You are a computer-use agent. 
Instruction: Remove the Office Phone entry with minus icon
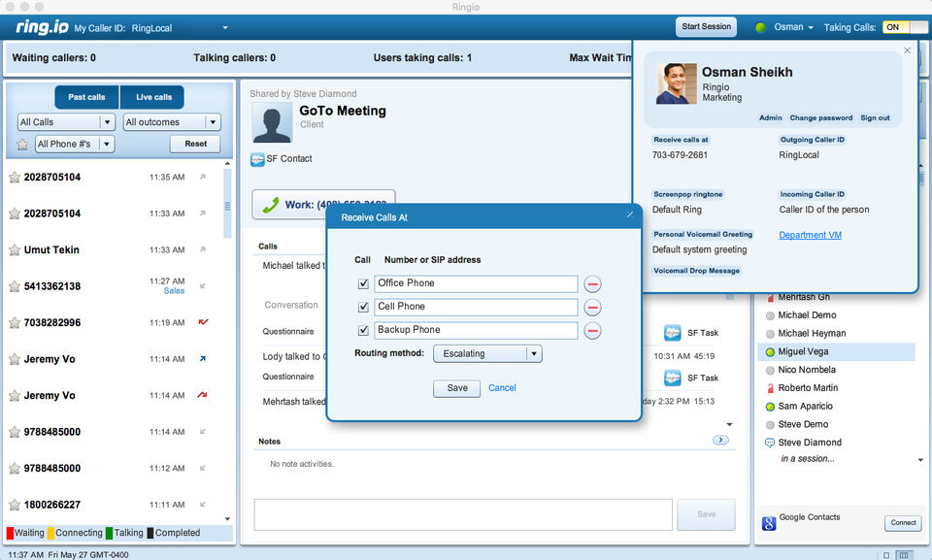coord(592,284)
